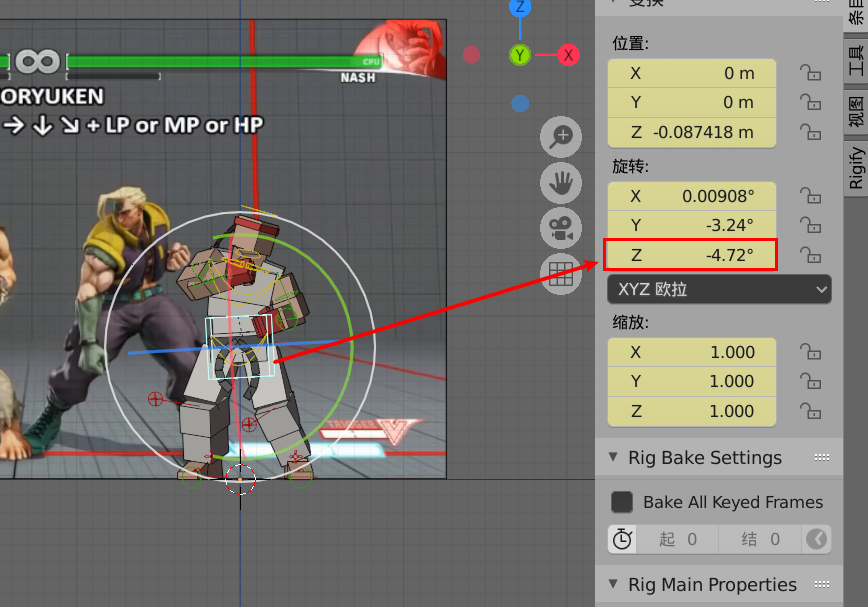The width and height of the screenshot is (868, 607).
Task: Click the blue Z axis gizmo ball
Action: pos(520,7)
